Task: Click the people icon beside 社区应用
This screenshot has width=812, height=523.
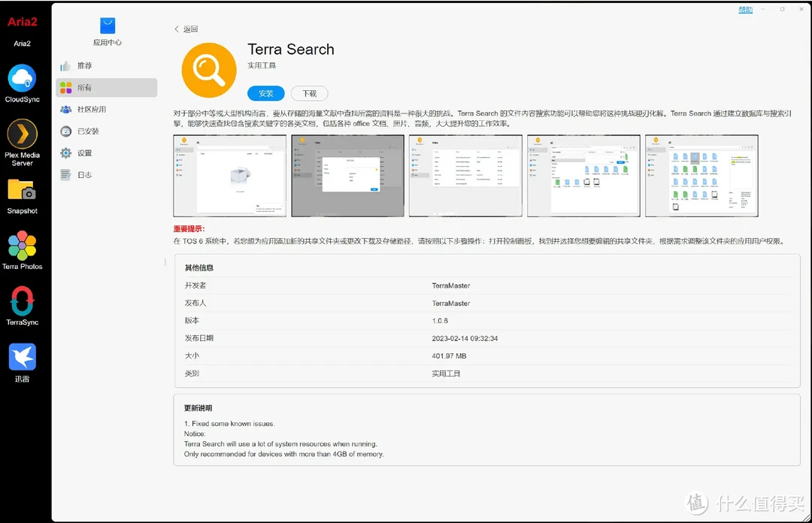Action: pyautogui.click(x=65, y=109)
